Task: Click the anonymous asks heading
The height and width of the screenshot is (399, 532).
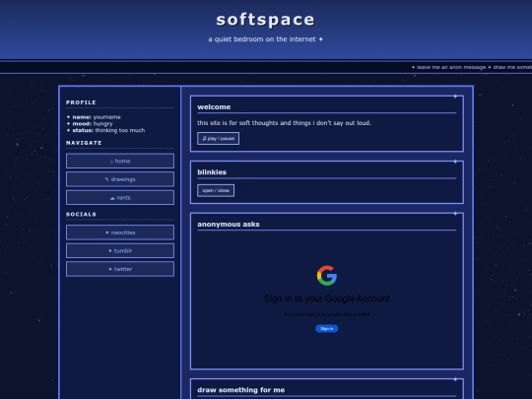Action: coord(229,225)
